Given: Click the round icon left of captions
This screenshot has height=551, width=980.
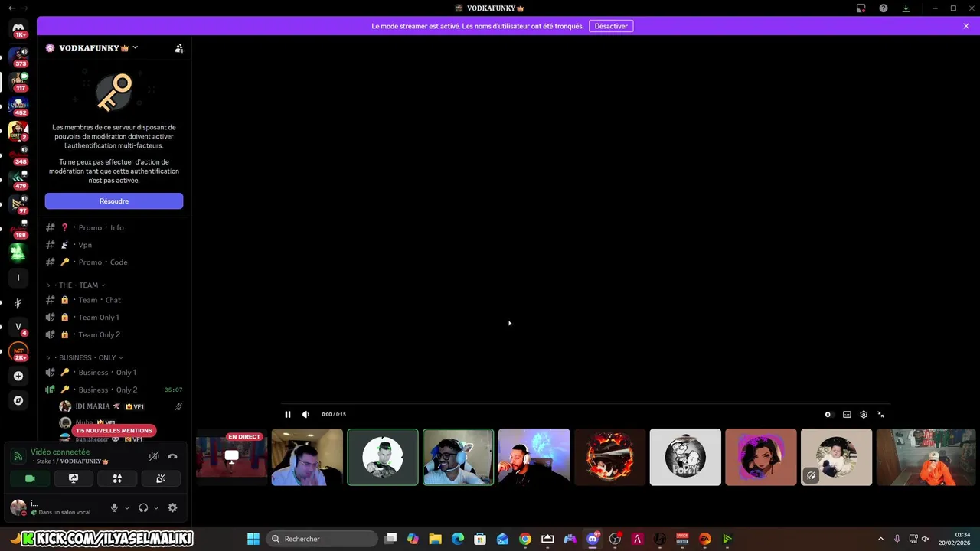Looking at the screenshot, I should [x=828, y=414].
